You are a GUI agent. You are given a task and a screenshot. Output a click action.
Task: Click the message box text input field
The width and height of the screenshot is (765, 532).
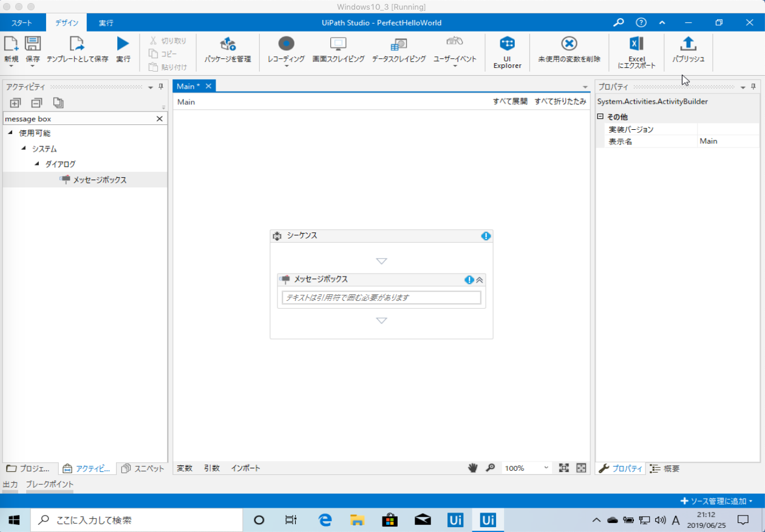click(x=381, y=298)
